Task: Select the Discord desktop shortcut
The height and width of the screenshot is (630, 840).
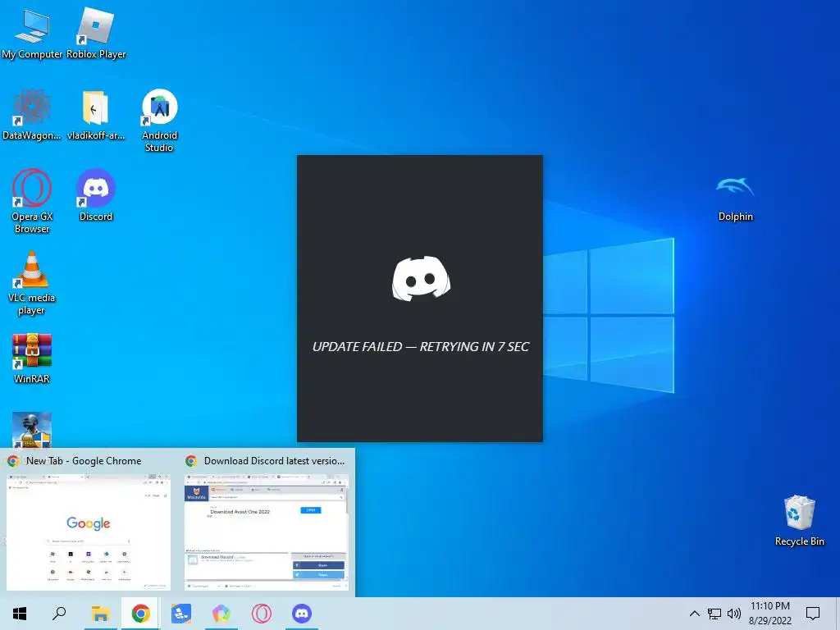Action: coord(96,195)
